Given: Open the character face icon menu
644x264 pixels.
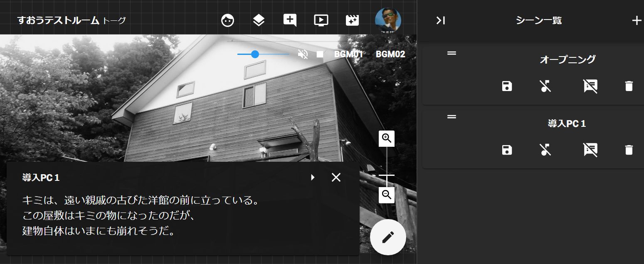Looking at the screenshot, I should click(227, 20).
